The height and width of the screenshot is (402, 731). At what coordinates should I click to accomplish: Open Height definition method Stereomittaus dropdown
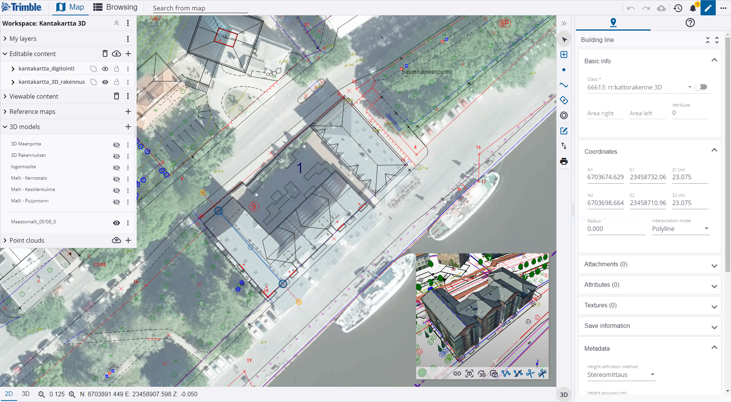(x=621, y=374)
